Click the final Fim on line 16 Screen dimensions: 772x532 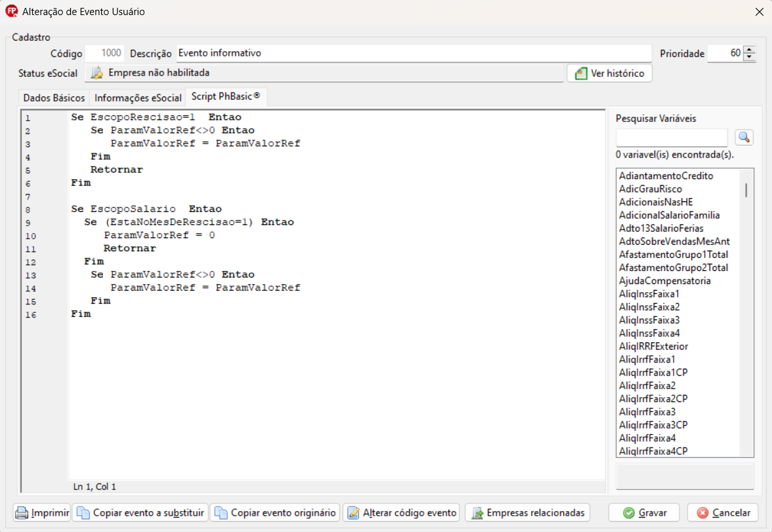pyautogui.click(x=81, y=314)
